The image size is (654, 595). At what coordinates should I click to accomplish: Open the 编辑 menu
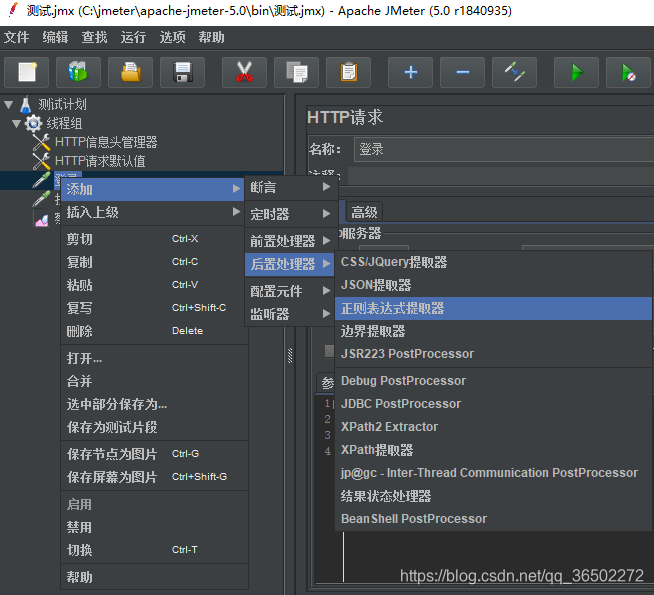click(55, 38)
